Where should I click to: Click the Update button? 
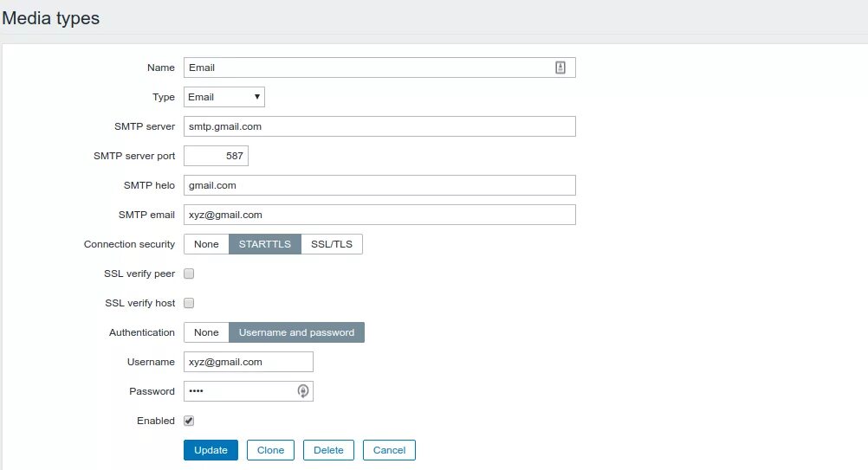(x=211, y=450)
